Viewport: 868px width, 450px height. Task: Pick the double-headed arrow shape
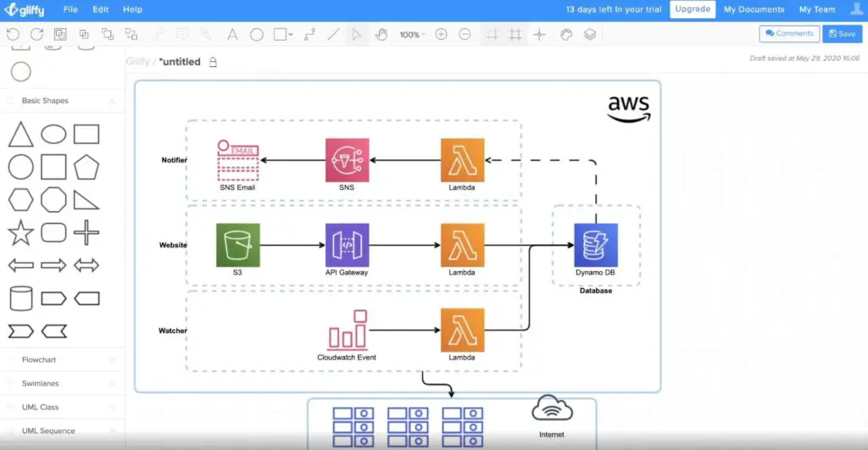[86, 265]
